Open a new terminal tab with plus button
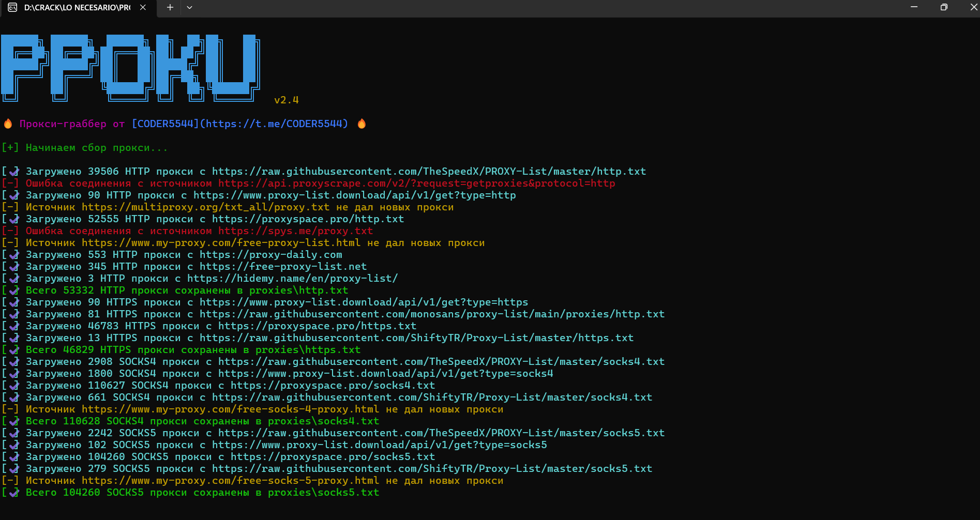This screenshot has height=520, width=980. (x=170, y=7)
